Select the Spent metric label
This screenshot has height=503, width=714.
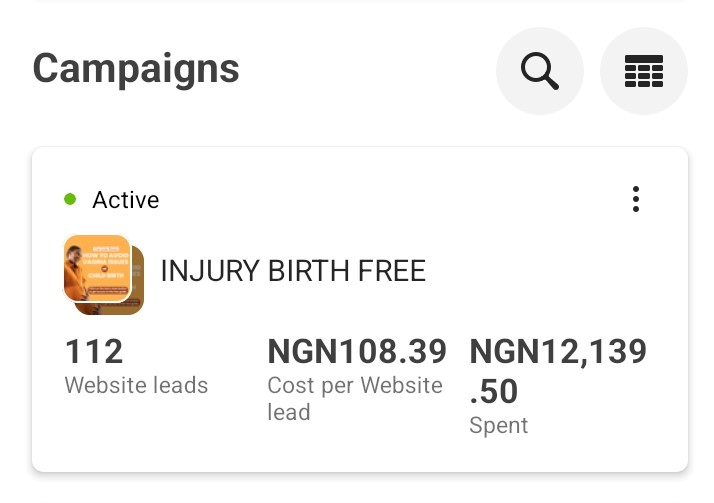[x=498, y=425]
